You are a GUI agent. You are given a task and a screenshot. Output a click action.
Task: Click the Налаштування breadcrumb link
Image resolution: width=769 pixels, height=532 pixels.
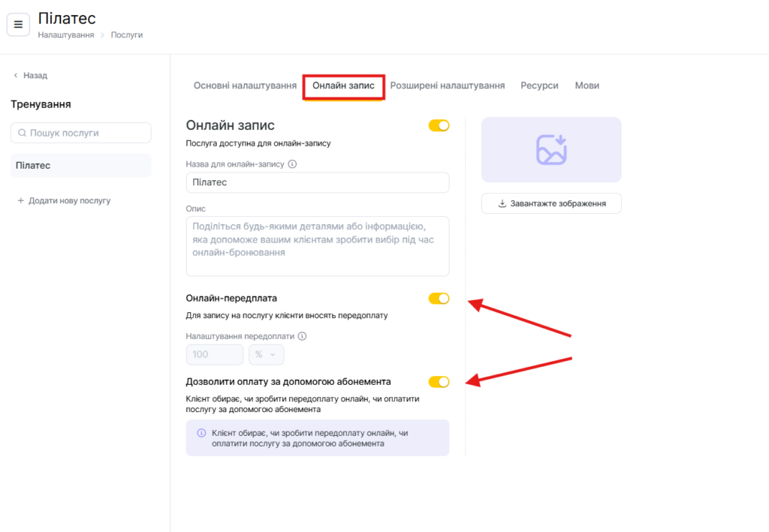[66, 35]
